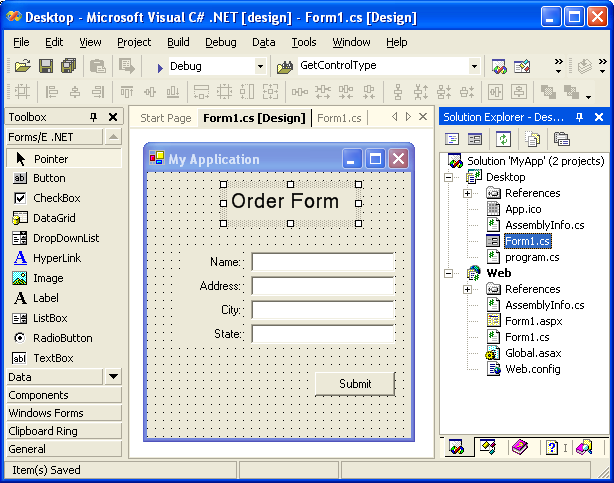
Task: Open the Components toolbox section
Action: coord(64,395)
